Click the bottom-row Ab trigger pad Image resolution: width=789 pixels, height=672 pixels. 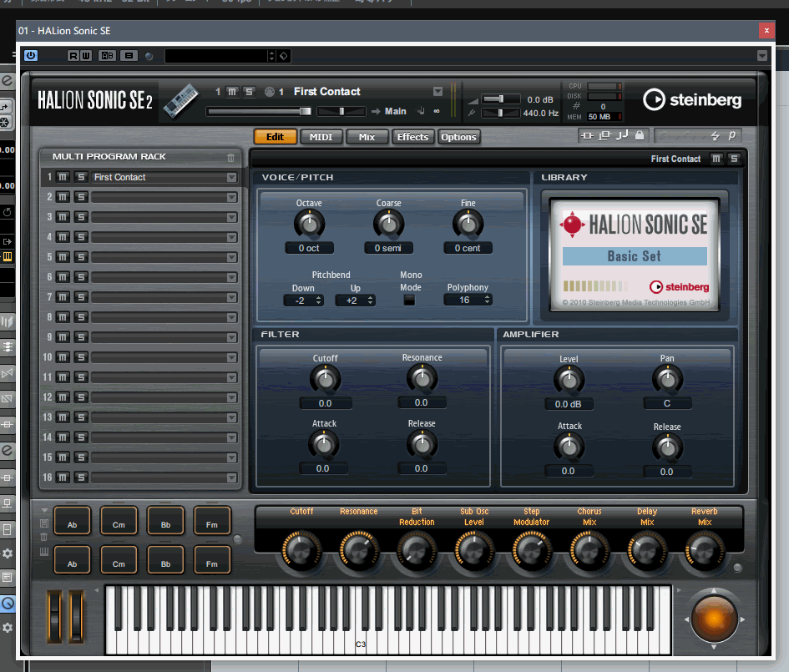(72, 560)
